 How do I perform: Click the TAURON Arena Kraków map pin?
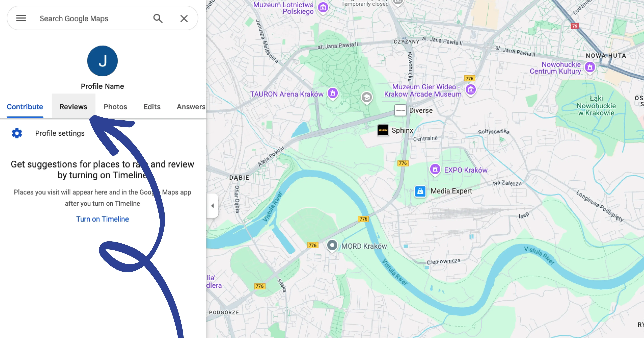point(333,93)
